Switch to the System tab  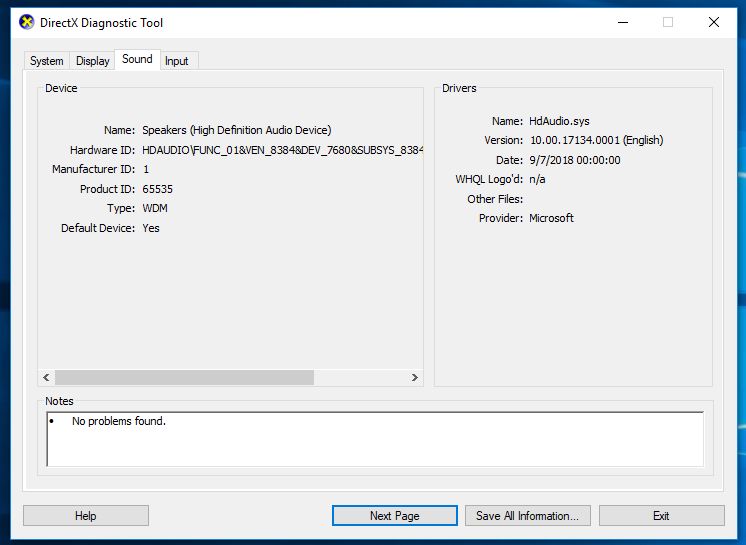click(47, 61)
